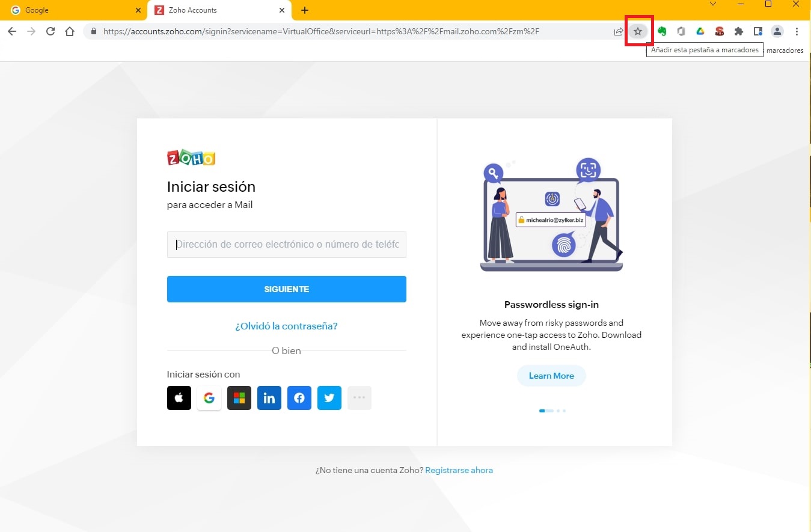This screenshot has width=811, height=532.
Task: Open the browser home page
Action: point(70,31)
